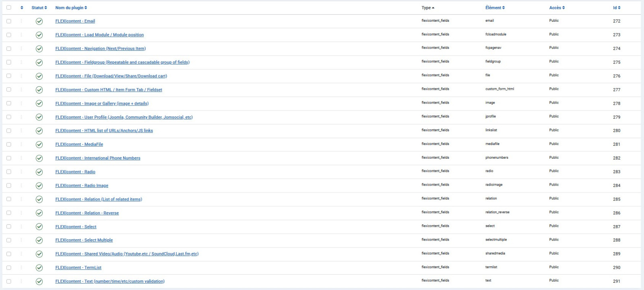Toggle status icon for File (Download/View/Share) plugin
This screenshot has height=290, width=644.
click(x=39, y=76)
